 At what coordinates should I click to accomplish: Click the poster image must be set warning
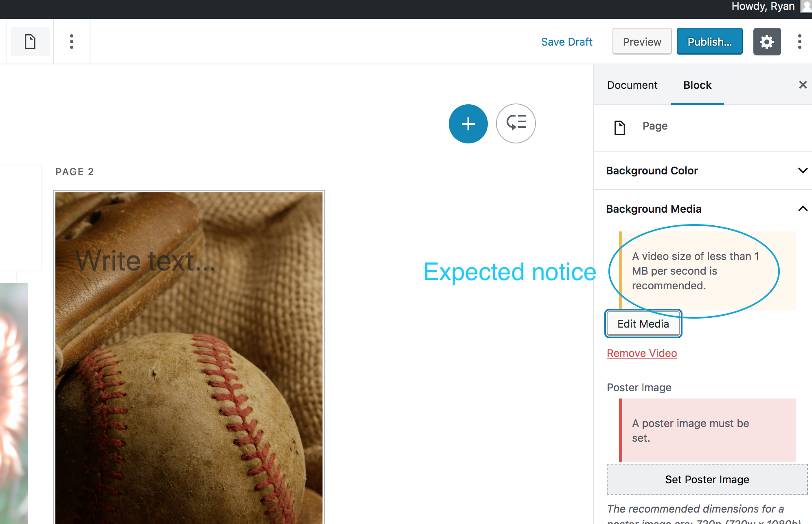tap(707, 430)
